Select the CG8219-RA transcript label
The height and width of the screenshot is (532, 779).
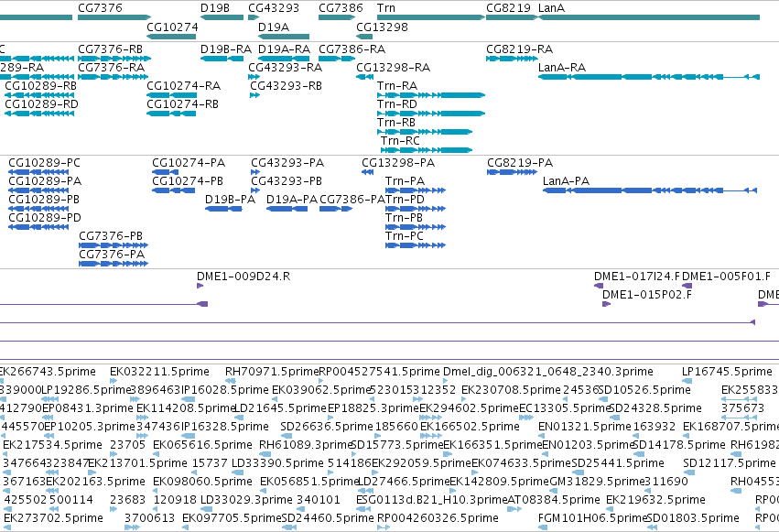(x=520, y=49)
